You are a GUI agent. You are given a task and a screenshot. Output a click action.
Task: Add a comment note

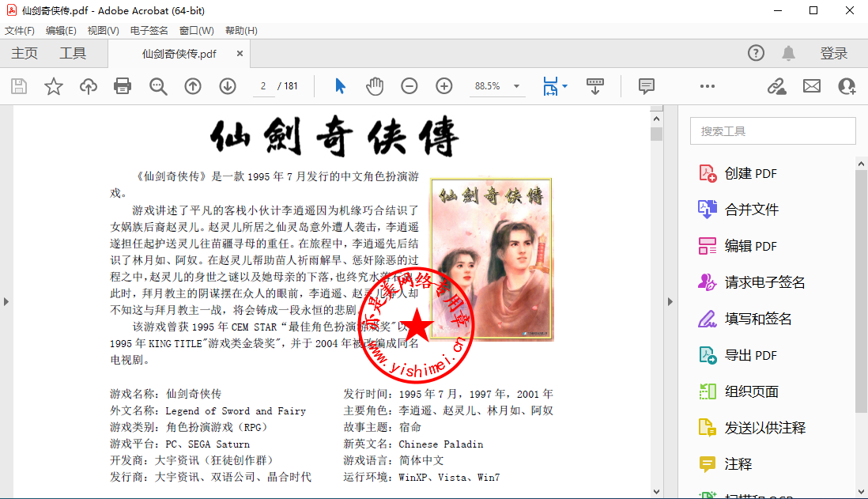pyautogui.click(x=646, y=86)
